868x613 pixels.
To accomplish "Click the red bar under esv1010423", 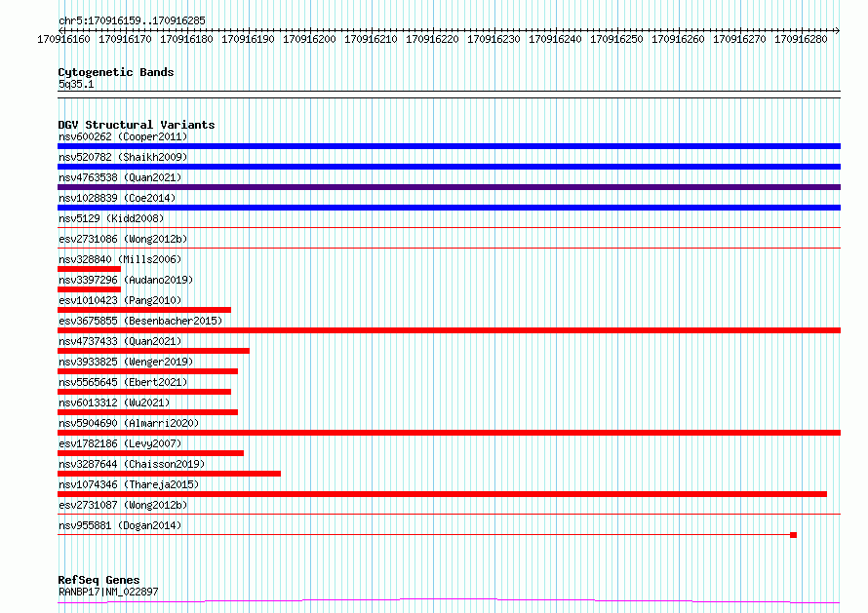I will click(x=144, y=310).
